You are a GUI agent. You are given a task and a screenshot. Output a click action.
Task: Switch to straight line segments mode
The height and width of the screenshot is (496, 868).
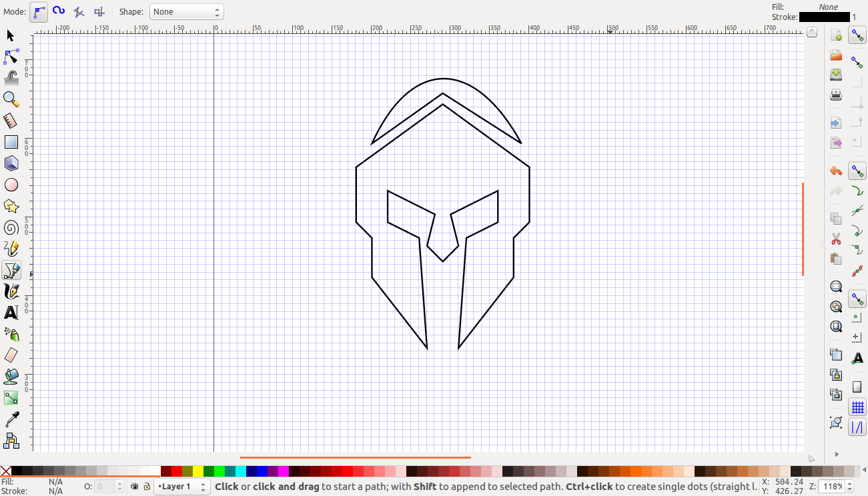[79, 11]
